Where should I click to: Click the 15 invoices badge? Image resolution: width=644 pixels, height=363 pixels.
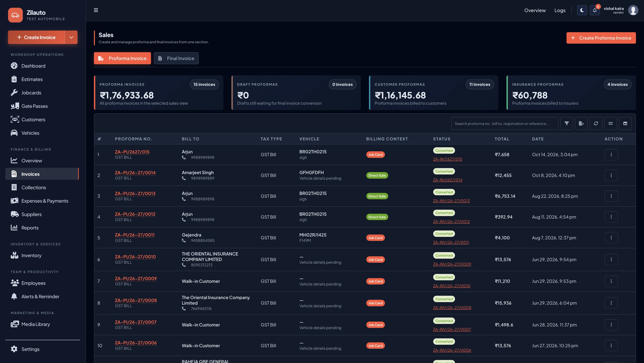204,85
